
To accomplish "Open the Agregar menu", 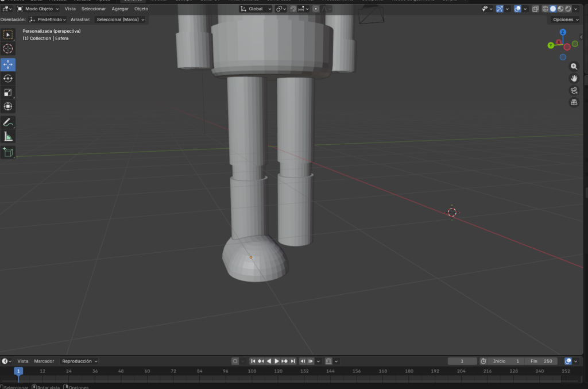I will (x=119, y=9).
